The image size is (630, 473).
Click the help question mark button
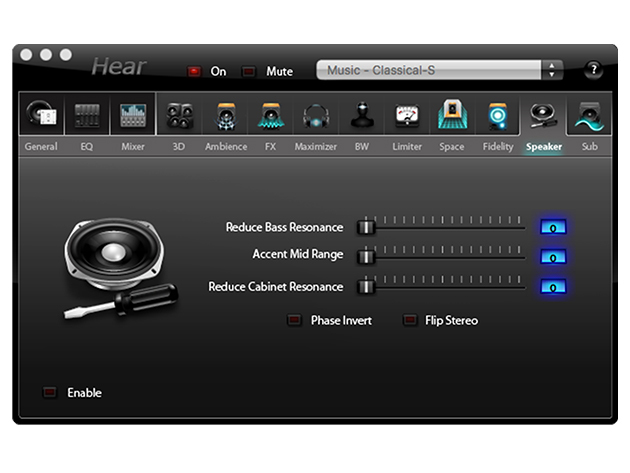pyautogui.click(x=593, y=70)
